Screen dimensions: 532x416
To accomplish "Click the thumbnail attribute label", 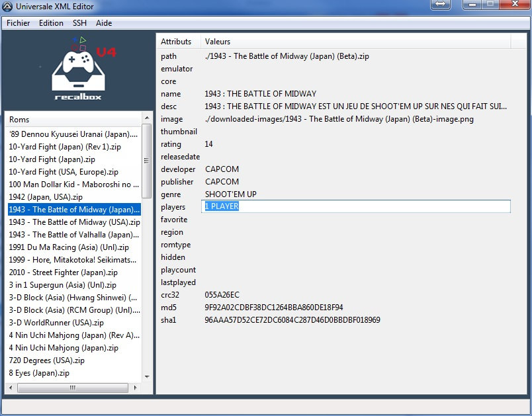I will pos(179,132).
